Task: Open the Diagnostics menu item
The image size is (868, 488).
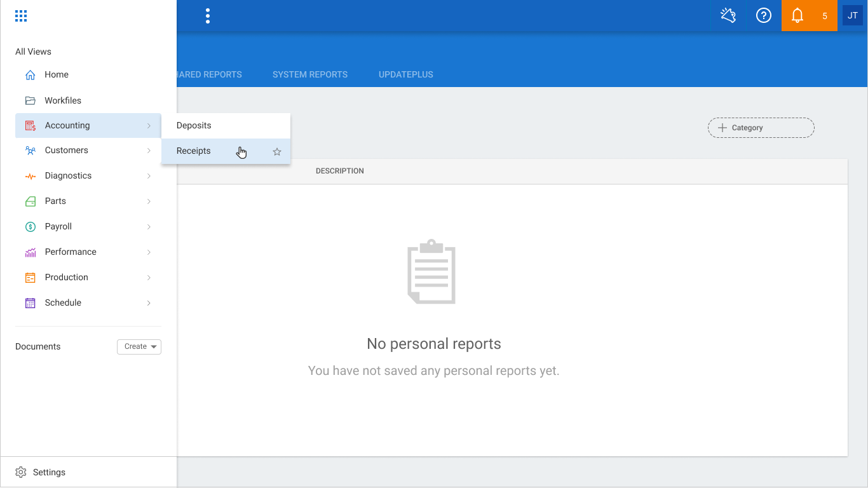Action: click(88, 176)
